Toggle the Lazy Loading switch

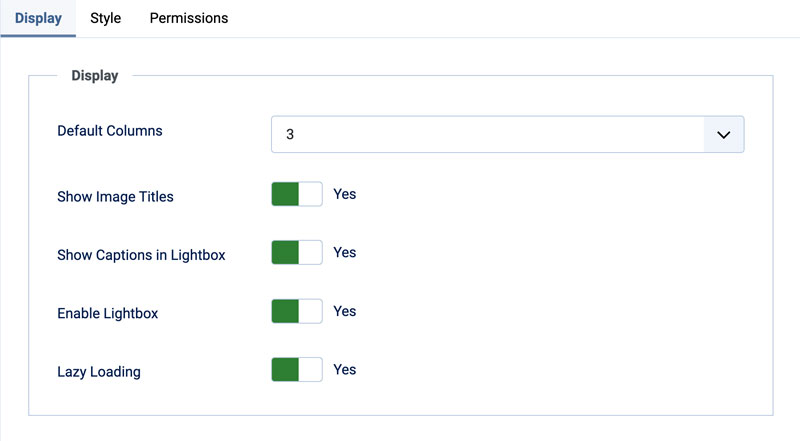click(297, 370)
